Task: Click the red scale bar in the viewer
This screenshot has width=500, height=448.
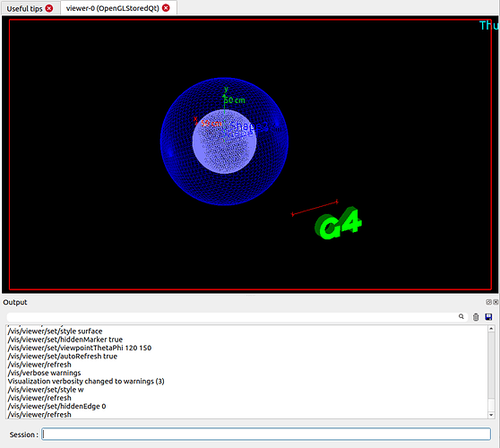Action: [315, 208]
